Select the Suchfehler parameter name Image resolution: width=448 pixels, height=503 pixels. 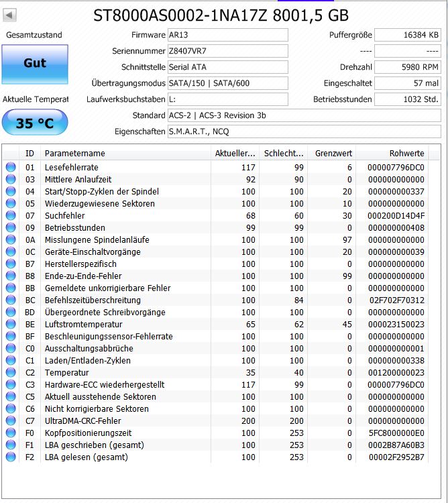pos(65,215)
